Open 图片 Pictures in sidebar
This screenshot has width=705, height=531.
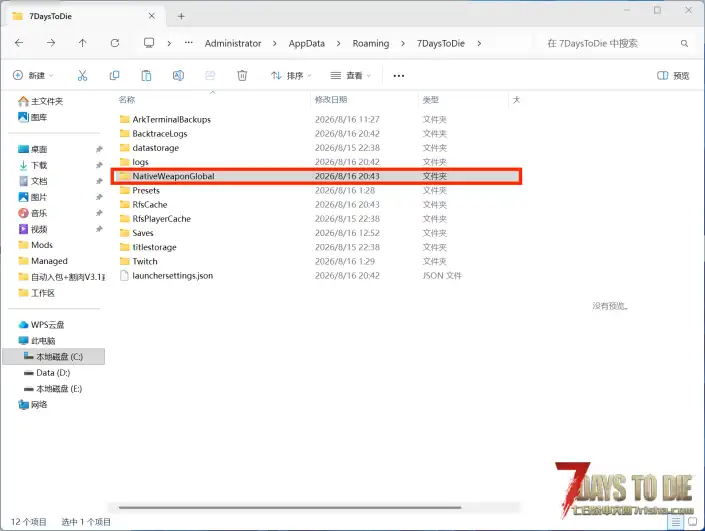coord(32,197)
